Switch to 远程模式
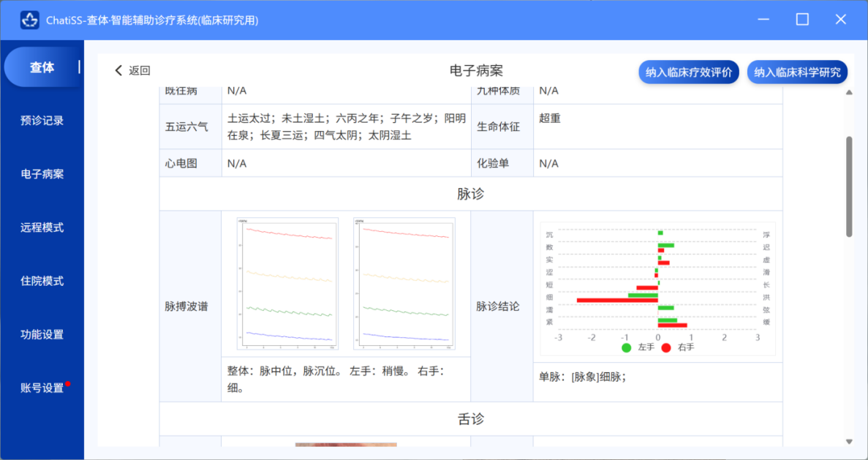Screen dimensions: 868x460 [42, 227]
